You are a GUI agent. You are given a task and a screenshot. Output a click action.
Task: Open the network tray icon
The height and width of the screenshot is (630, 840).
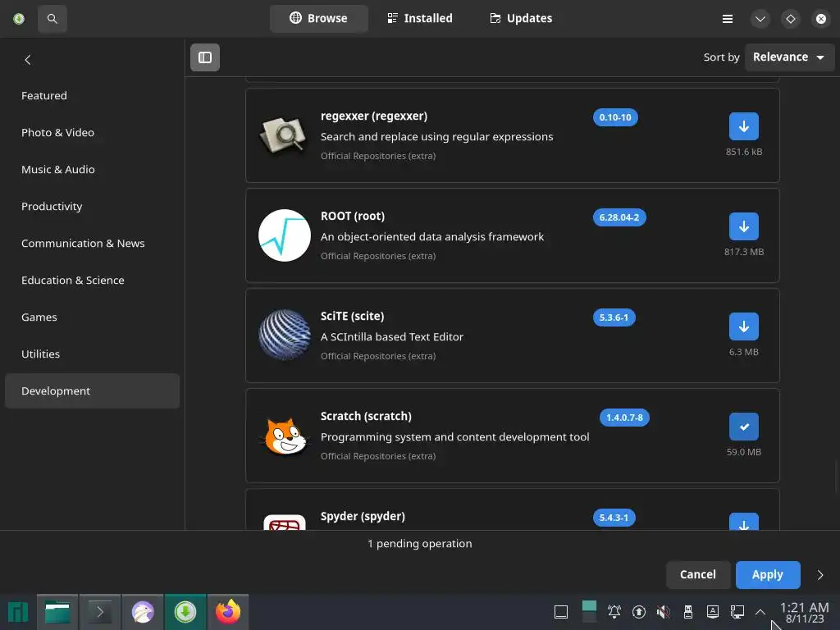[x=737, y=612]
